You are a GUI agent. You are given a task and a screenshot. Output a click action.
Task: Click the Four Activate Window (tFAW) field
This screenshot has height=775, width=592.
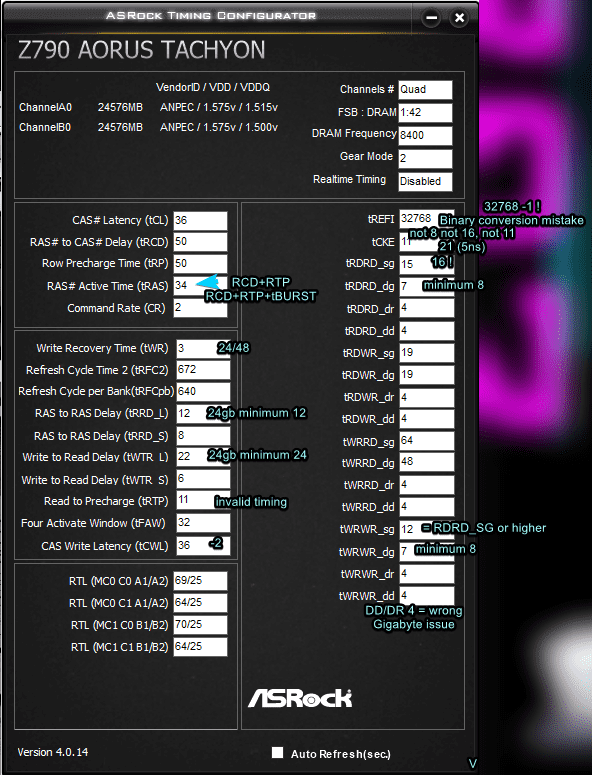(203, 523)
